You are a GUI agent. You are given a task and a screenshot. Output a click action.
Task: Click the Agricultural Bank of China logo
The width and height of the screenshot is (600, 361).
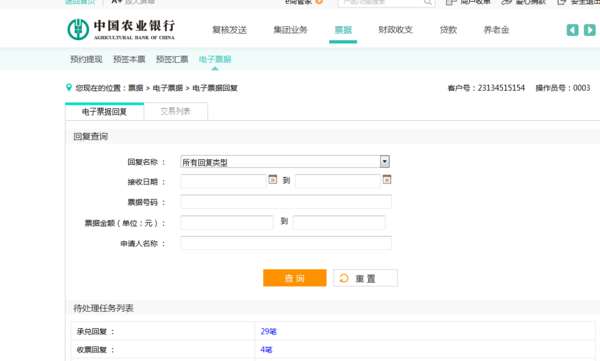pyautogui.click(x=121, y=29)
